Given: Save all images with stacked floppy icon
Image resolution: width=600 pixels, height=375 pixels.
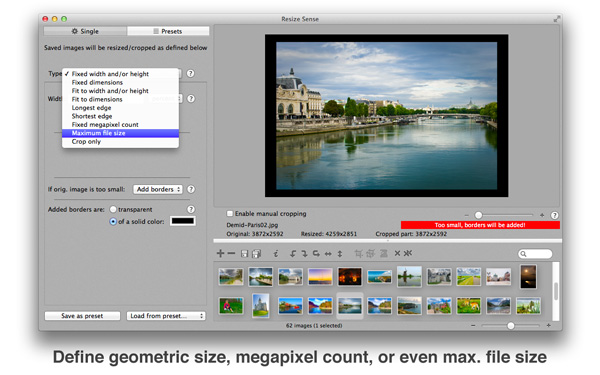Looking at the screenshot, I should tap(256, 253).
